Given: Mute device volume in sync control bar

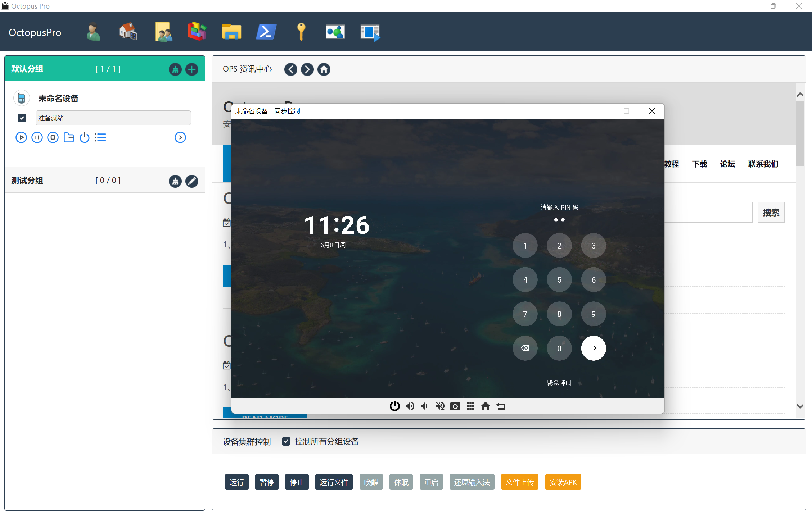Looking at the screenshot, I should pos(440,406).
